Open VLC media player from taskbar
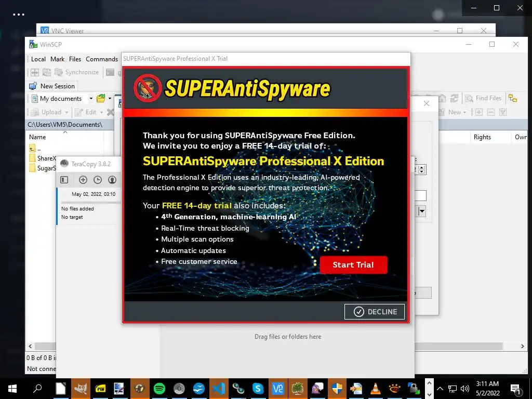The height and width of the screenshot is (399, 532). 375,389
